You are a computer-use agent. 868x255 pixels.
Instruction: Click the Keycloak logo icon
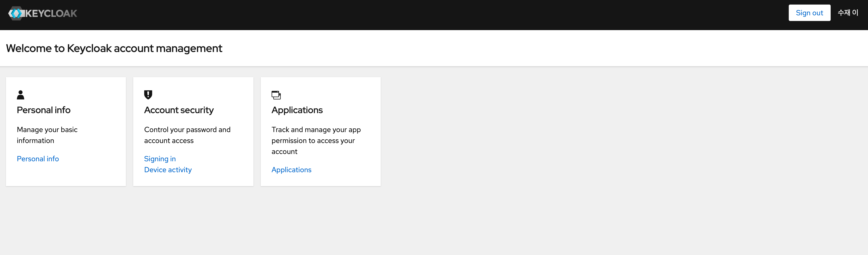coord(15,13)
